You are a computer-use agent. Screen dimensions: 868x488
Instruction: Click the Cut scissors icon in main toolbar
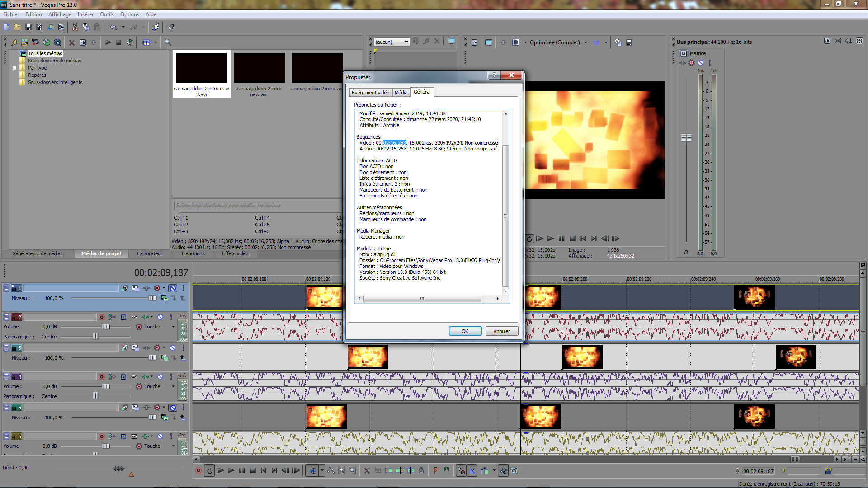(75, 27)
